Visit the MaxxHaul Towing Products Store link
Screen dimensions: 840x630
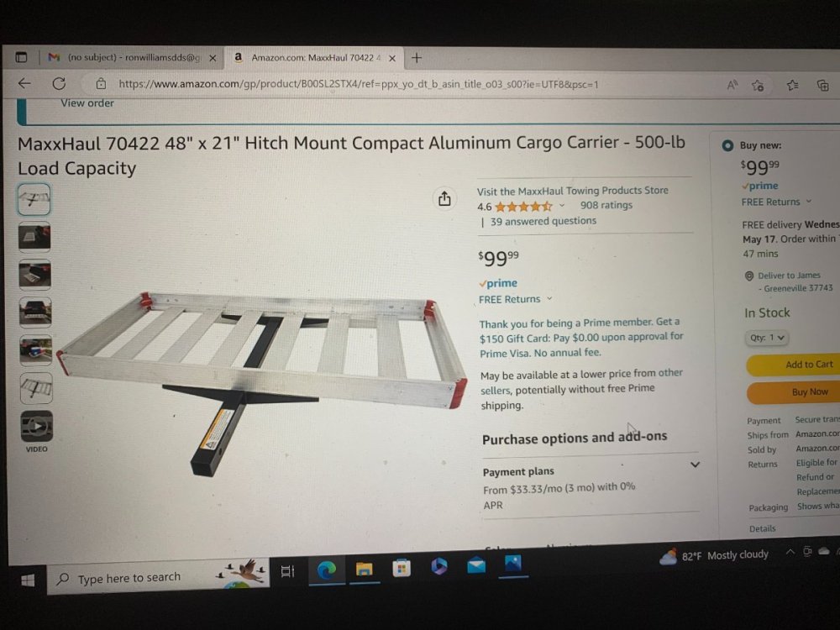(x=572, y=191)
